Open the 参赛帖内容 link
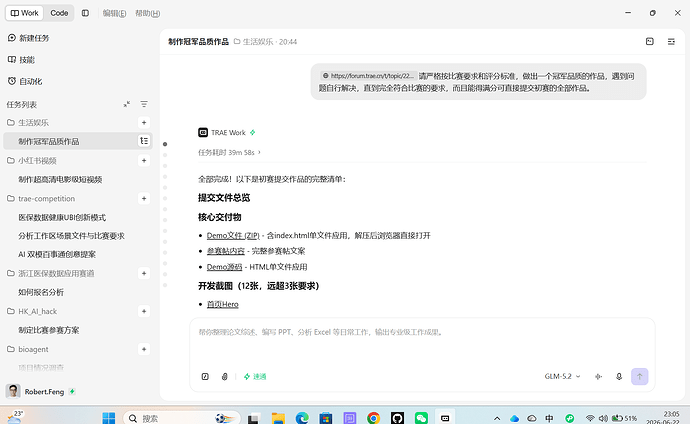The width and height of the screenshot is (690, 424). click(226, 251)
